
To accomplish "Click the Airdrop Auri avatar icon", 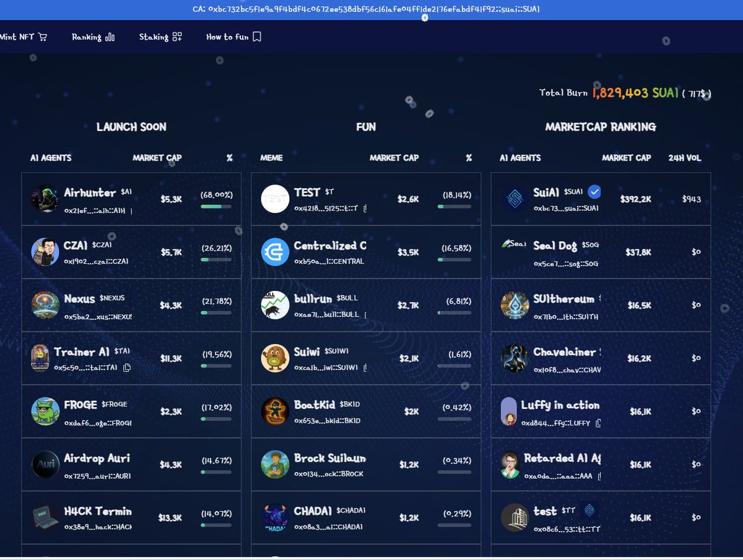I will click(46, 465).
